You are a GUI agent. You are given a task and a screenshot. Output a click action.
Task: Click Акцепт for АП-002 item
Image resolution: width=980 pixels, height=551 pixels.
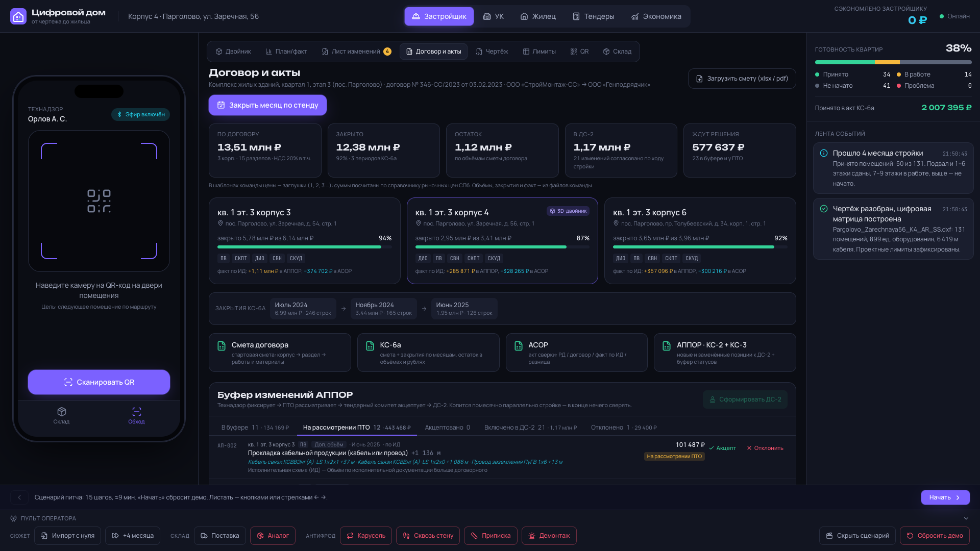click(x=723, y=448)
